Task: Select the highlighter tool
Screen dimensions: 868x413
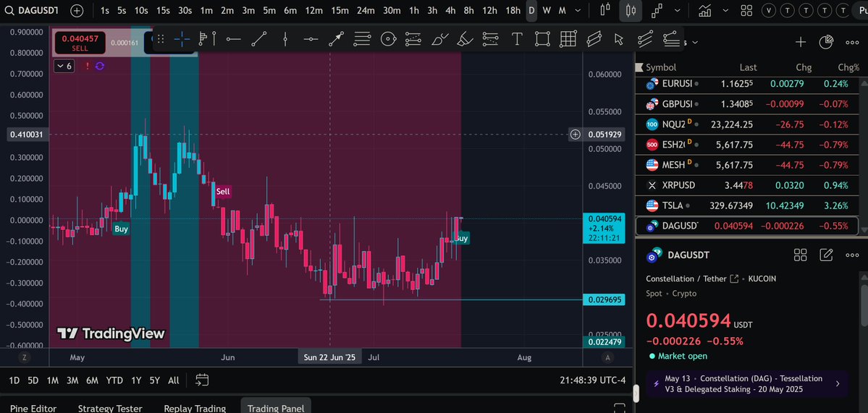Action: 465,39
